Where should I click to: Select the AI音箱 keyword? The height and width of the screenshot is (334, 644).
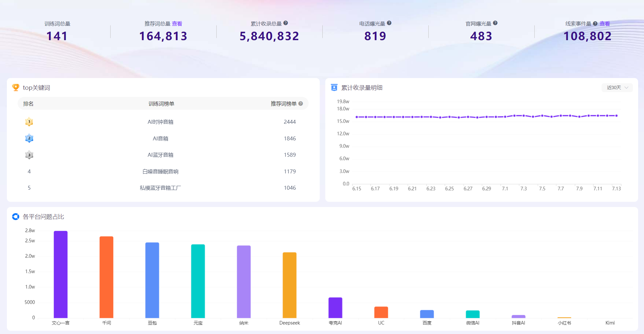click(x=161, y=138)
